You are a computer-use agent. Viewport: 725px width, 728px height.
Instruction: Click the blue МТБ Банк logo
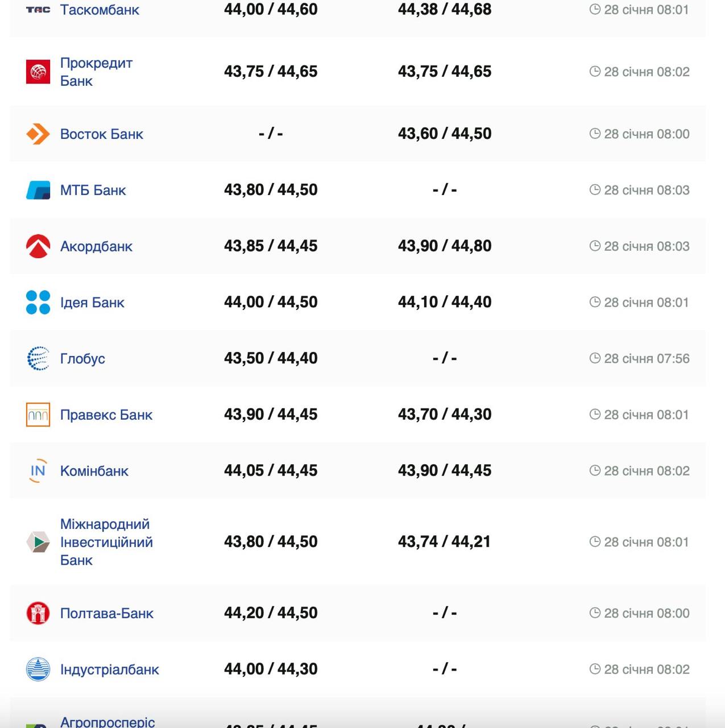coord(38,190)
